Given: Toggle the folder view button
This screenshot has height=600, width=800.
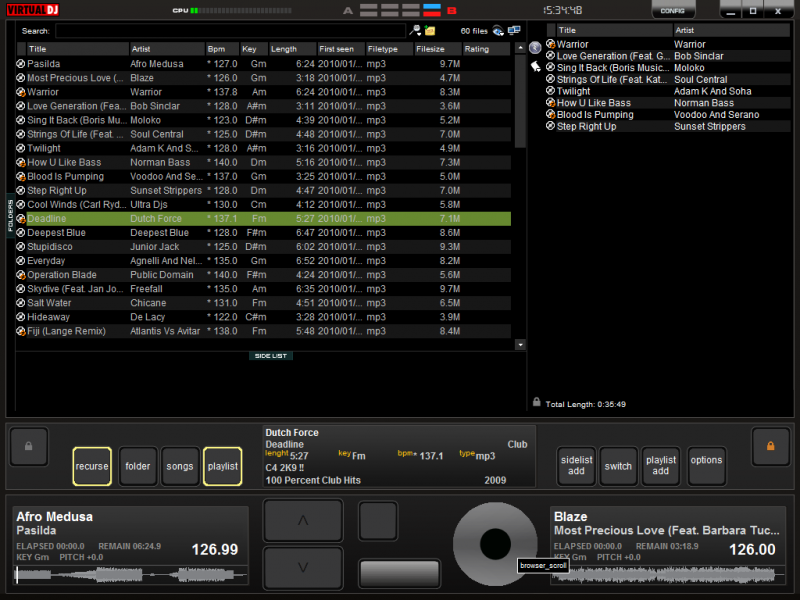Looking at the screenshot, I should click(138, 466).
